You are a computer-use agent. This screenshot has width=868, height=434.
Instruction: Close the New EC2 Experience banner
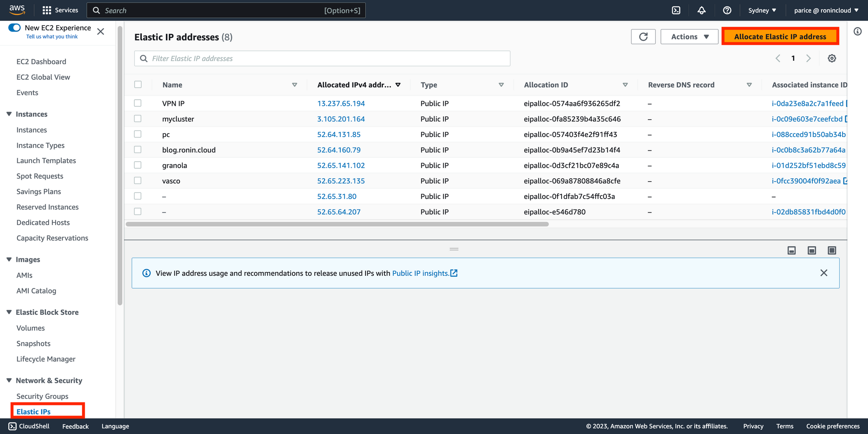[101, 31]
